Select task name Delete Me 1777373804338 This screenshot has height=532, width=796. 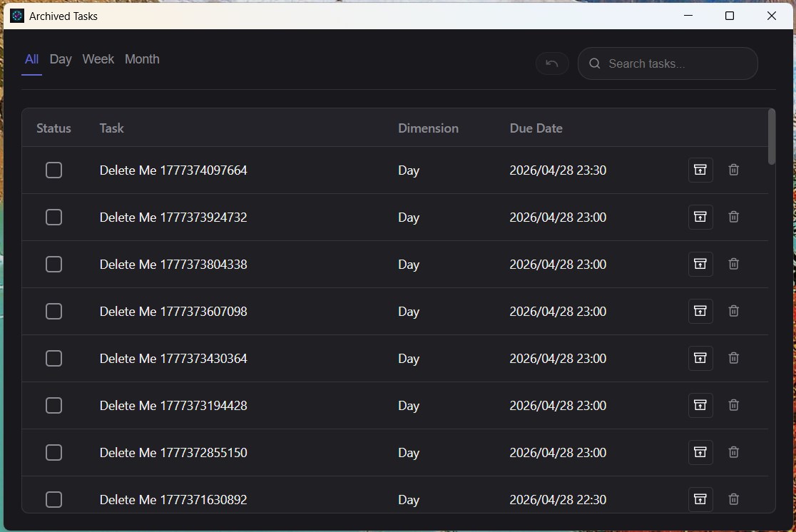pos(173,264)
